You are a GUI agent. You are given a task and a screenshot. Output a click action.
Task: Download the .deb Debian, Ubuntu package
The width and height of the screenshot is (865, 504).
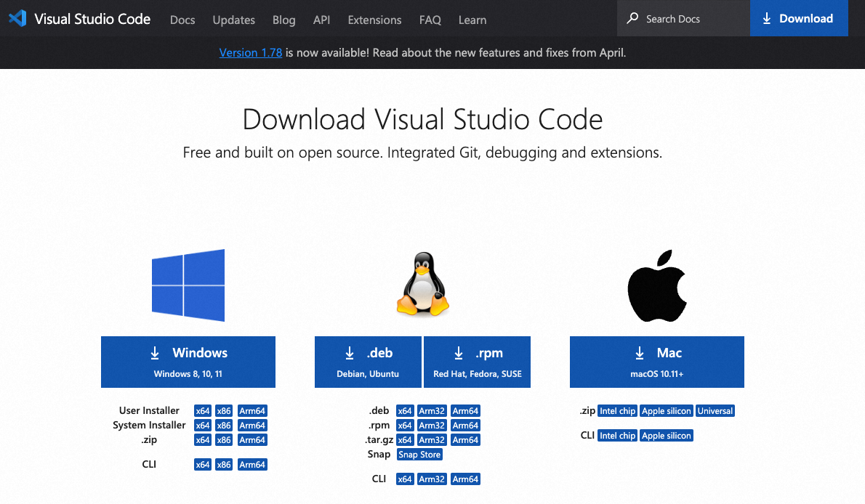[x=368, y=362]
